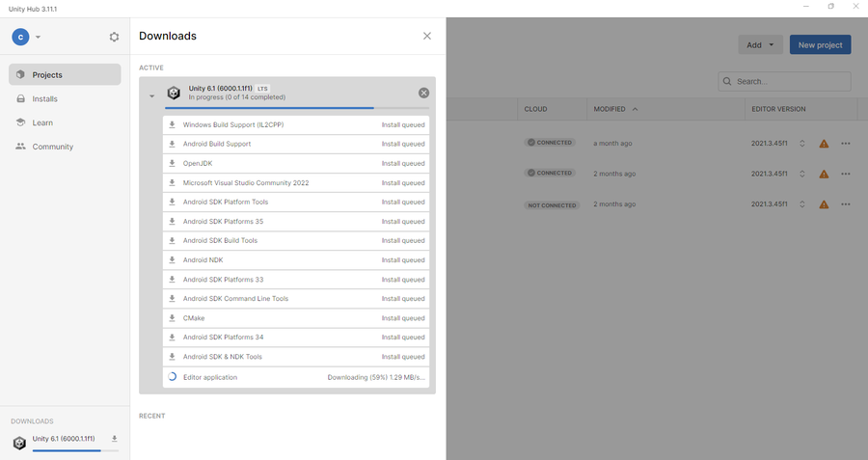This screenshot has width=868, height=460.
Task: Click the sidebar Unity logo icon
Action: (x=19, y=443)
